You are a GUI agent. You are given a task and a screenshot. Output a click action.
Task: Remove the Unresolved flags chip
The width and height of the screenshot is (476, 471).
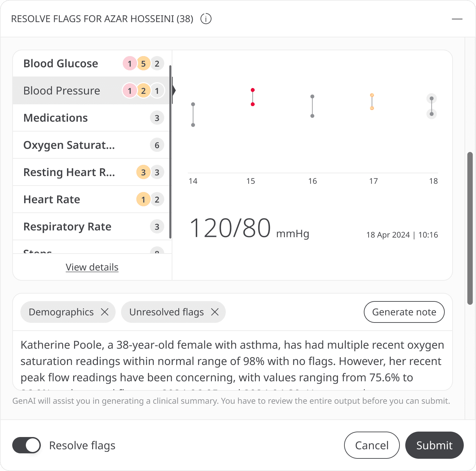coord(215,312)
